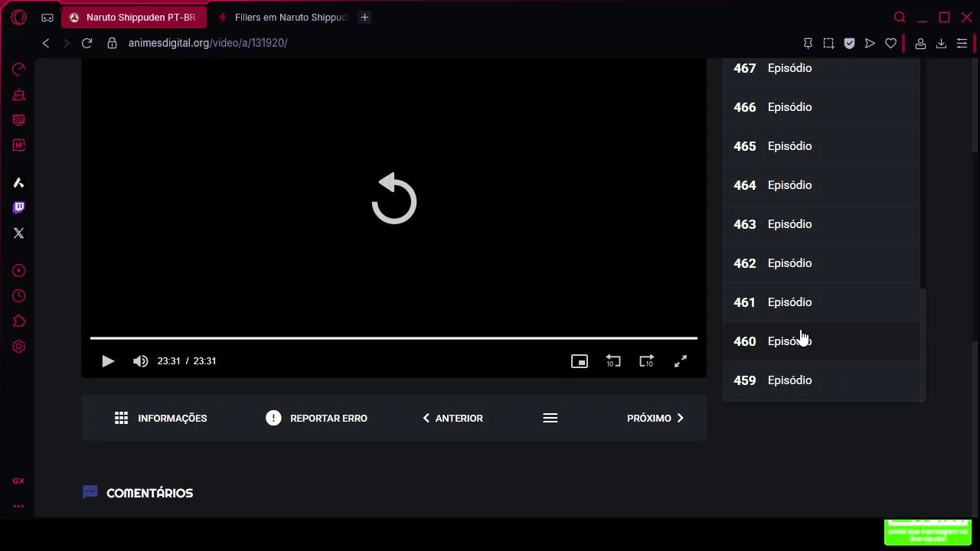The height and width of the screenshot is (551, 980).
Task: Open Twitch in the sidebar
Action: tap(19, 207)
